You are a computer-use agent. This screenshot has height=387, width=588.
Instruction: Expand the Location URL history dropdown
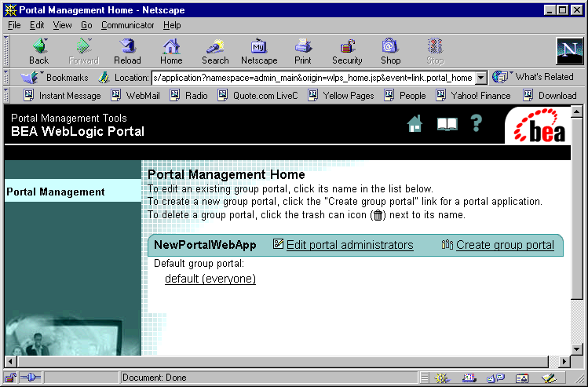480,78
